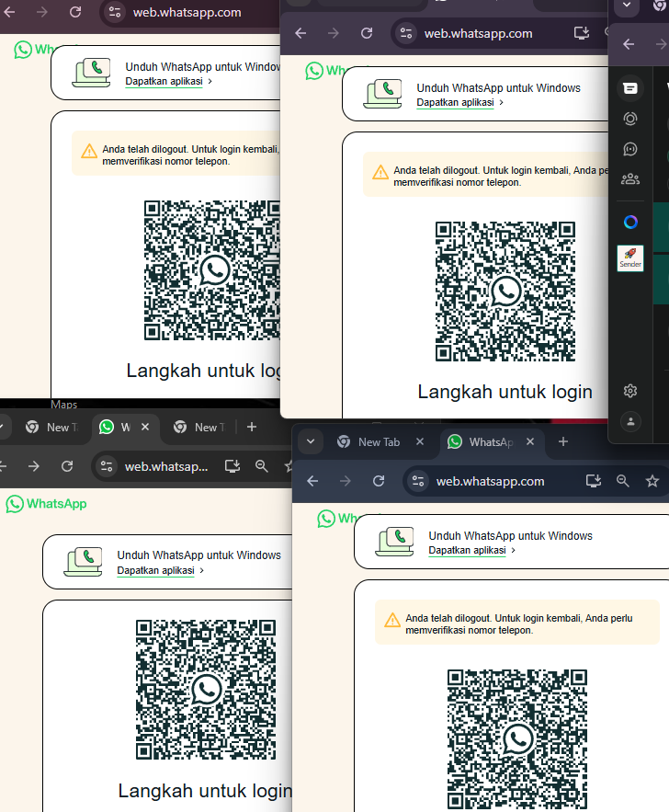View site information in lower-left window
This screenshot has height=812, width=669.
[x=107, y=466]
